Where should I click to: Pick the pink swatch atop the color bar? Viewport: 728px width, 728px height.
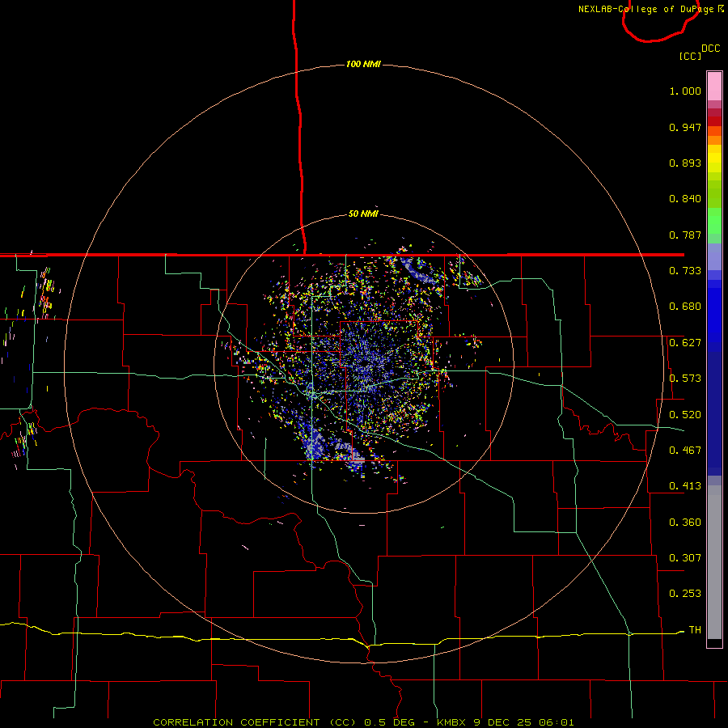714,87
